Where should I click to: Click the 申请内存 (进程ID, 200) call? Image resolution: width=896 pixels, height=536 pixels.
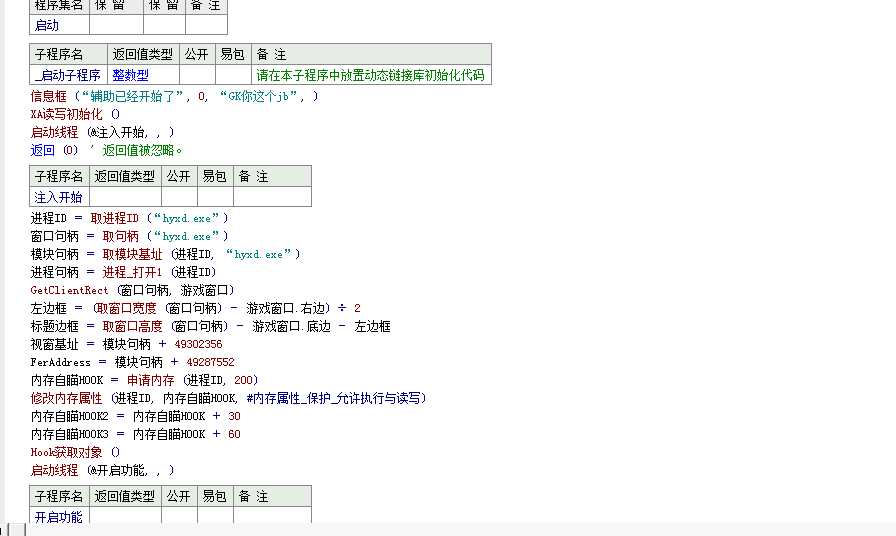click(193, 381)
